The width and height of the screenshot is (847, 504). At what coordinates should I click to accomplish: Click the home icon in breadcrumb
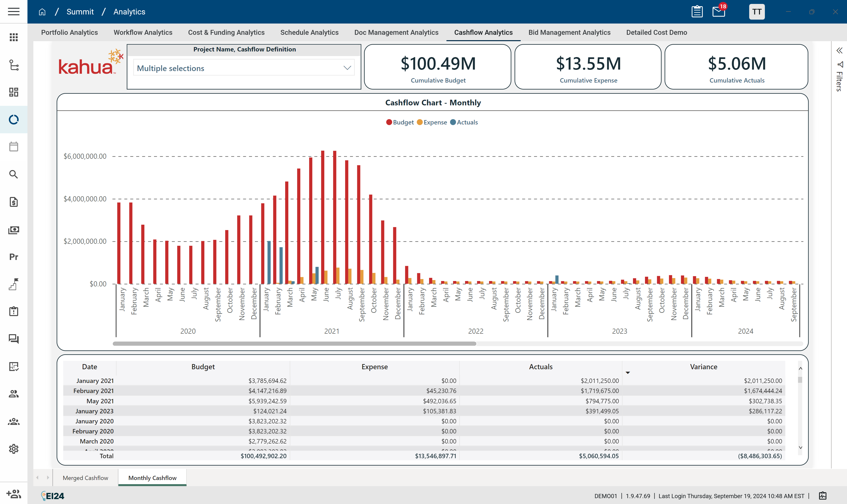point(42,12)
